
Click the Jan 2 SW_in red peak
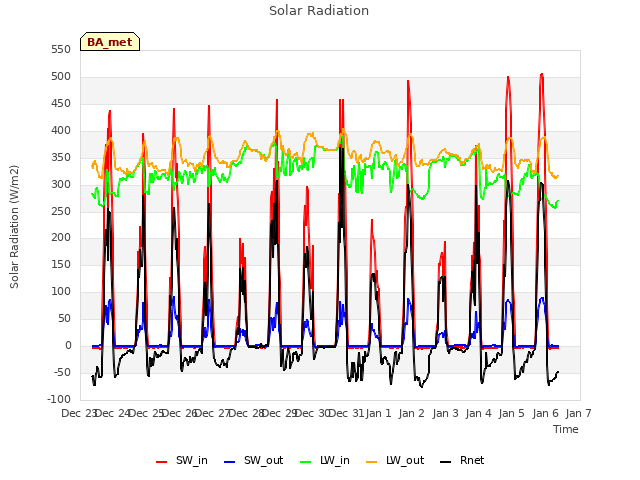coord(408,82)
